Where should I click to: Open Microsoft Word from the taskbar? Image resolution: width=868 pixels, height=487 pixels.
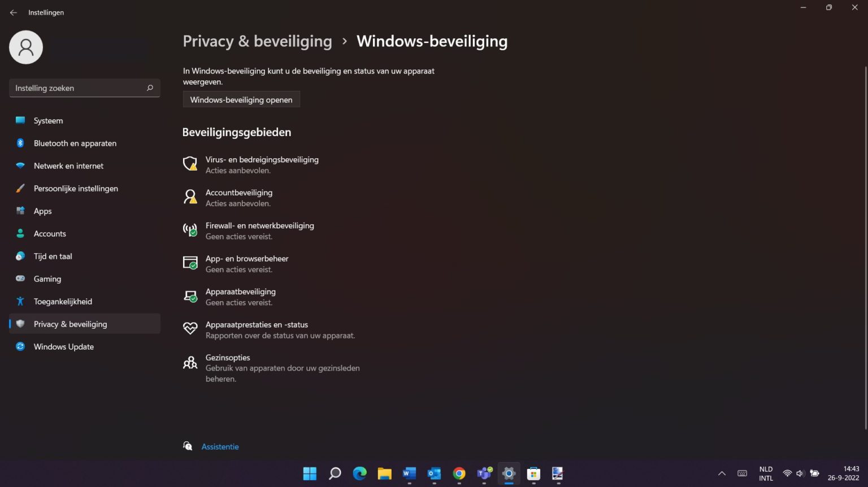coord(409,473)
